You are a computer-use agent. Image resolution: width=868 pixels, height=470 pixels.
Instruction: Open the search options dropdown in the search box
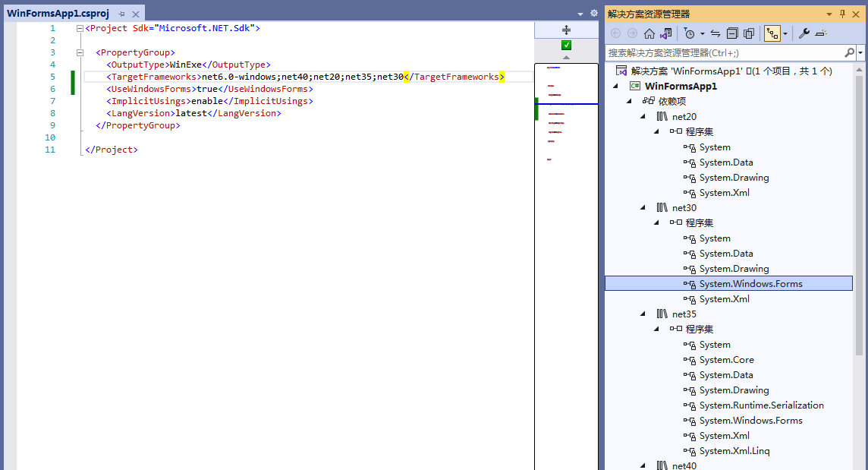click(860, 52)
